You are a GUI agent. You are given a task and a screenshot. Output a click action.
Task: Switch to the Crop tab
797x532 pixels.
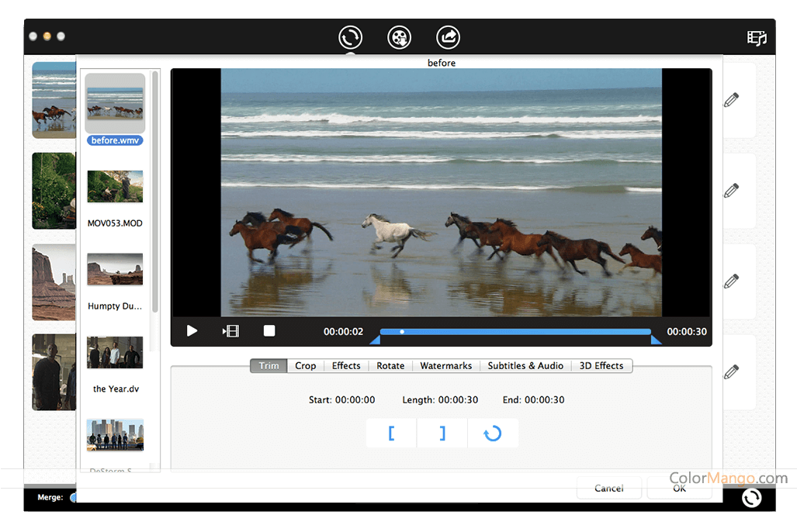click(305, 366)
